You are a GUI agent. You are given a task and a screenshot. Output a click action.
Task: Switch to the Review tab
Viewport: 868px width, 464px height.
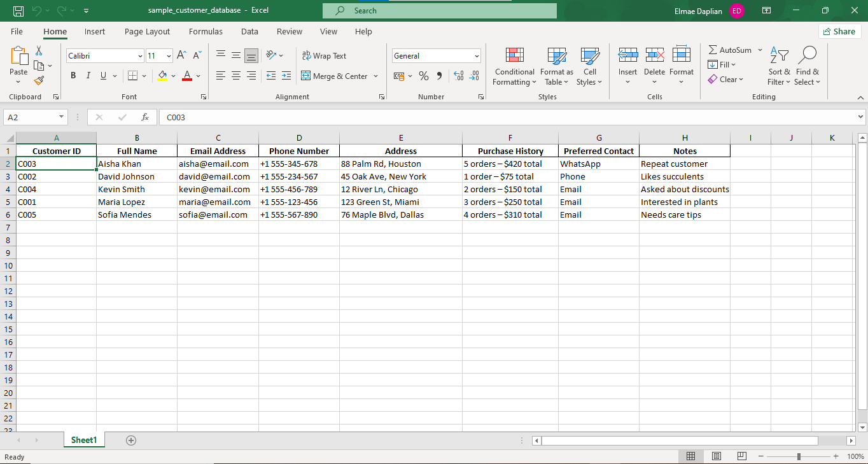point(290,31)
